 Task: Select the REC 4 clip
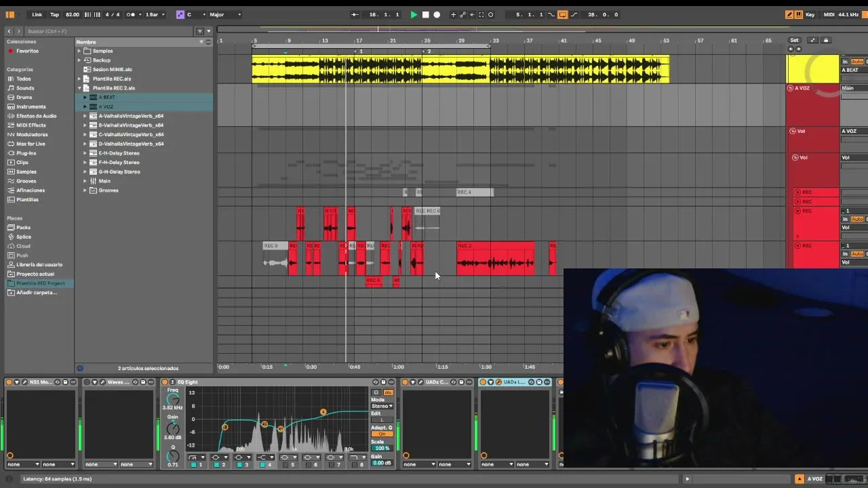pyautogui.click(x=475, y=192)
